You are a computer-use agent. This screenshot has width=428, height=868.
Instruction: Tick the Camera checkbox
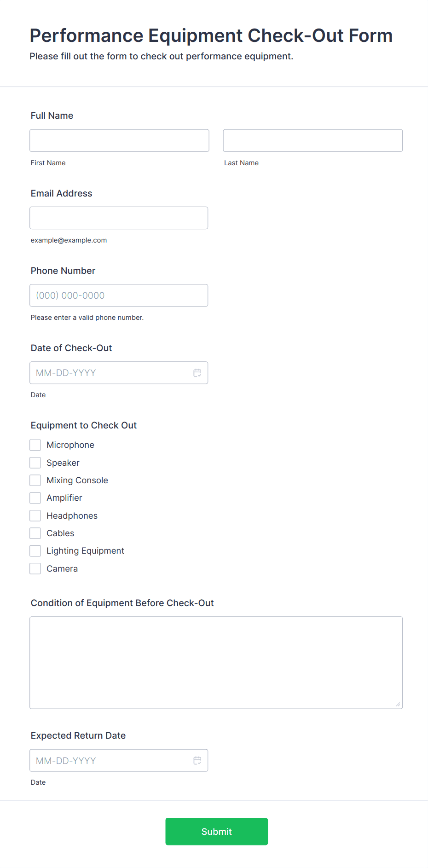coord(35,568)
